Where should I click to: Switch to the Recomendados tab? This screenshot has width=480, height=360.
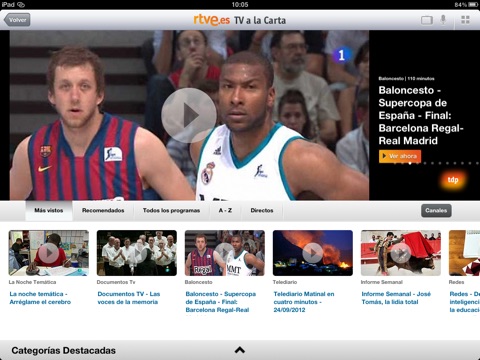(x=103, y=210)
